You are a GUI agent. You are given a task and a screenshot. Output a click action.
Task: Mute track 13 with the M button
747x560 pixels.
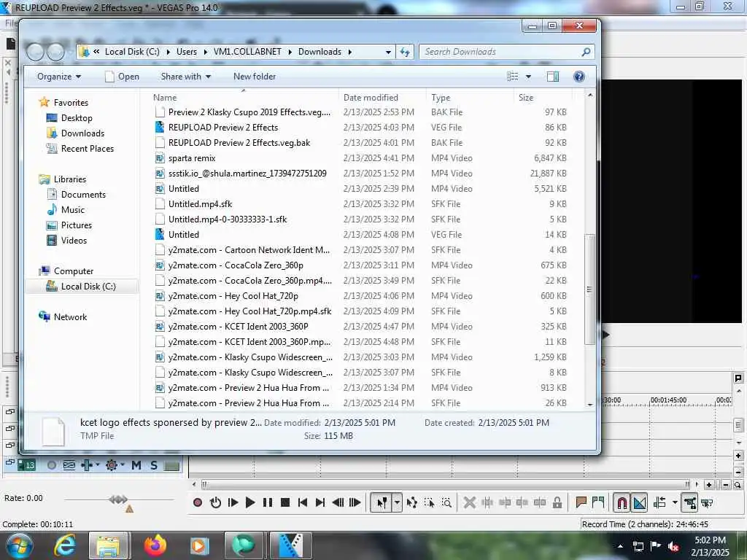[x=136, y=465]
